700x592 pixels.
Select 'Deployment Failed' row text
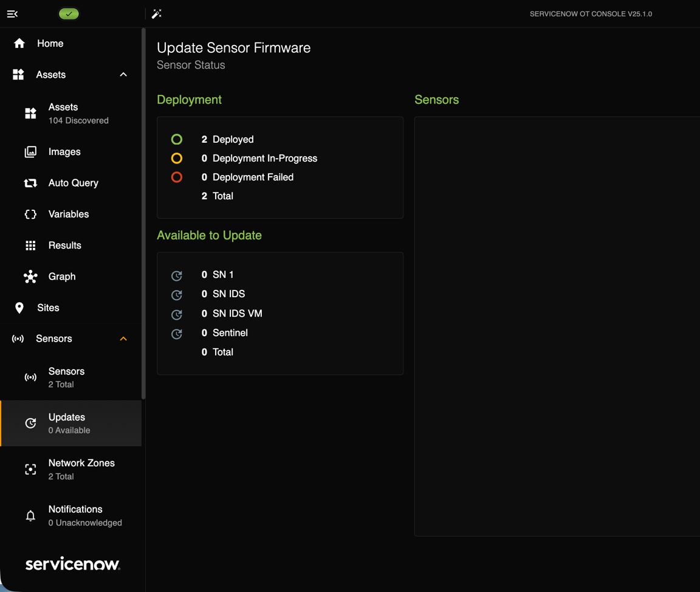point(253,177)
